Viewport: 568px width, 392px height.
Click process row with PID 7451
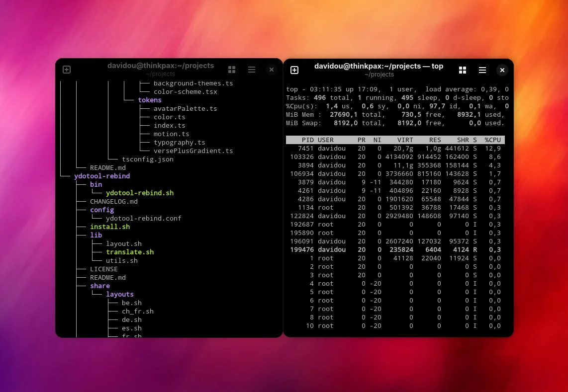click(395, 149)
